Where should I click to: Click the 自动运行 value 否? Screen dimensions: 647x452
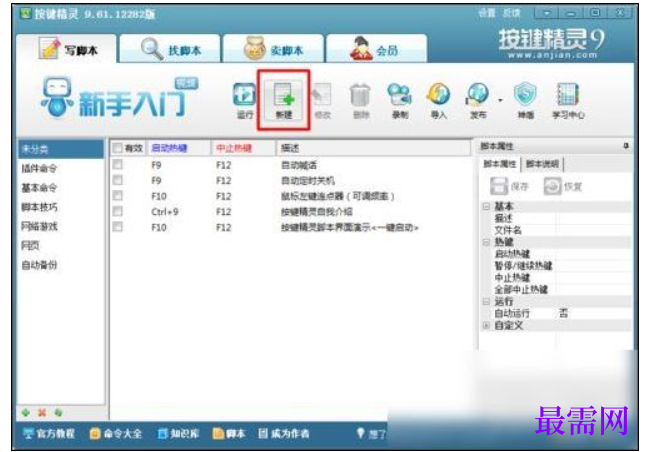[563, 313]
